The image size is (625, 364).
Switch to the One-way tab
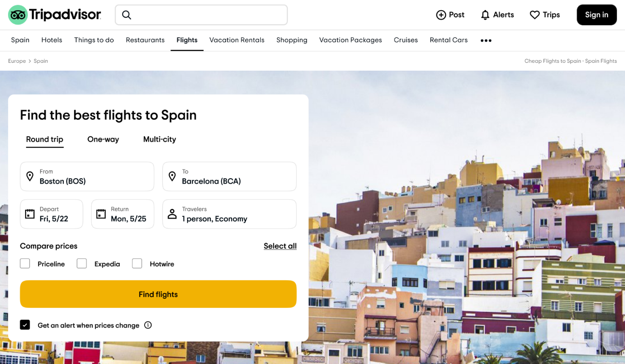pos(103,139)
